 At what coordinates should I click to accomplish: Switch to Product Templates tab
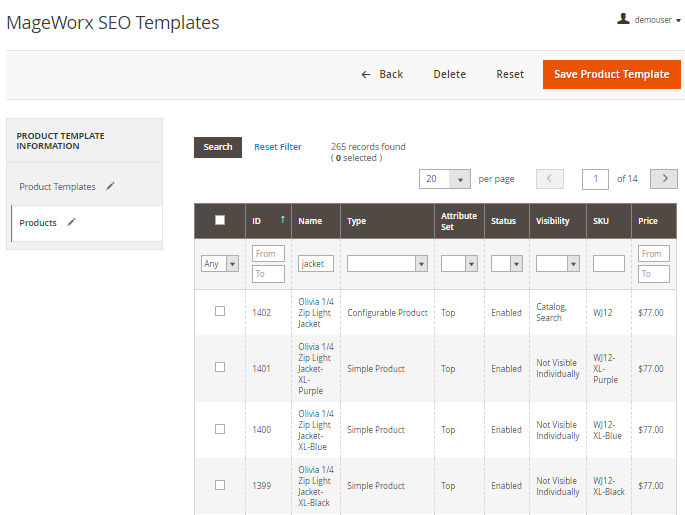coord(58,187)
